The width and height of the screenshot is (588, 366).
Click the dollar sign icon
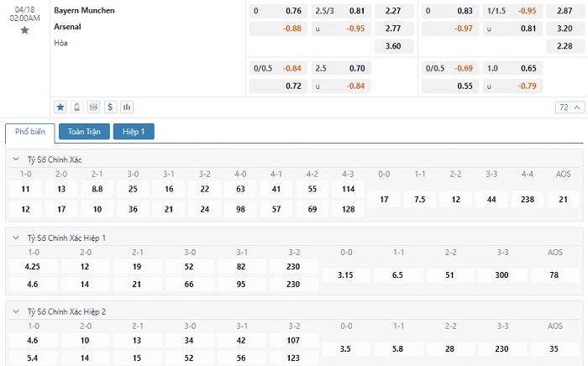click(110, 107)
